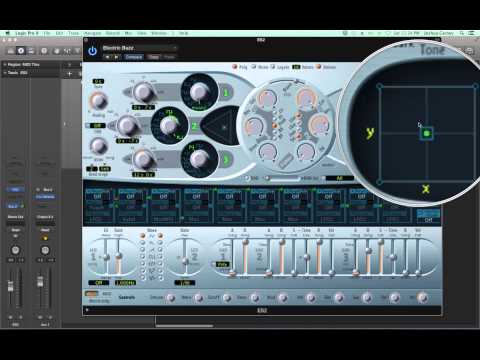Select previous preset arrow in plugin header
This screenshot has width=480, height=360.
click(108, 57)
